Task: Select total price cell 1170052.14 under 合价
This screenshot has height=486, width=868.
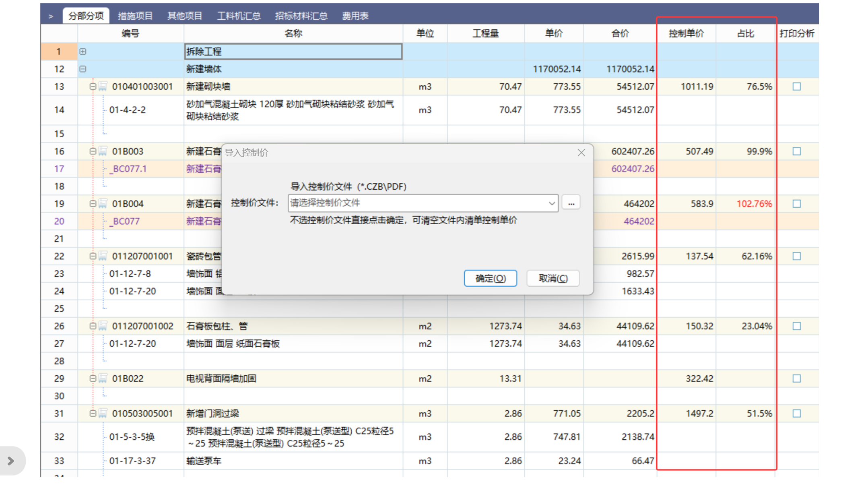Action: click(x=620, y=69)
